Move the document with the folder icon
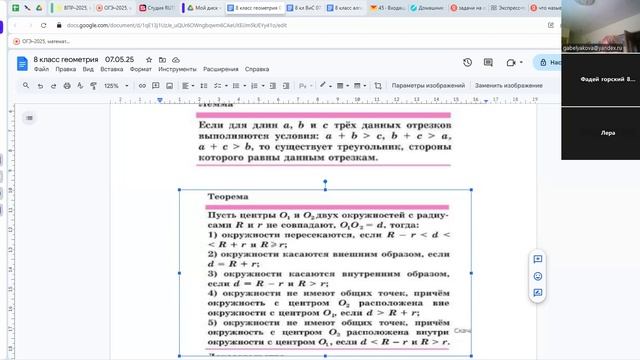The width and height of the screenshot is (640, 360). (x=162, y=60)
